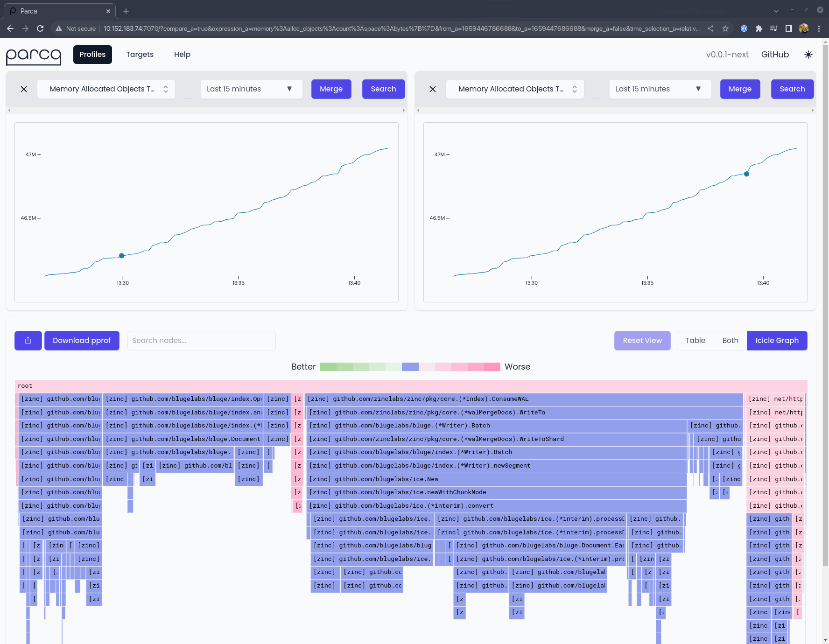Click the Download pprof button
The width and height of the screenshot is (829, 644).
[x=82, y=341]
